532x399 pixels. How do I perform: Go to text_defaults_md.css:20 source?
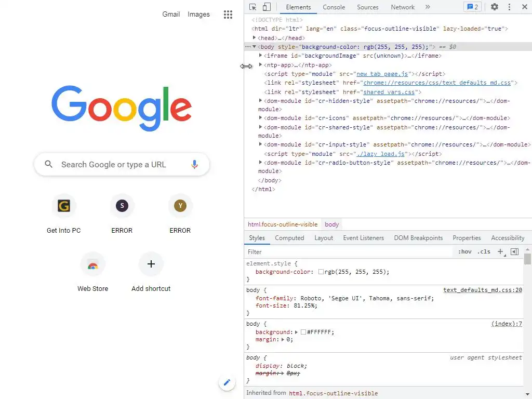pyautogui.click(x=483, y=290)
